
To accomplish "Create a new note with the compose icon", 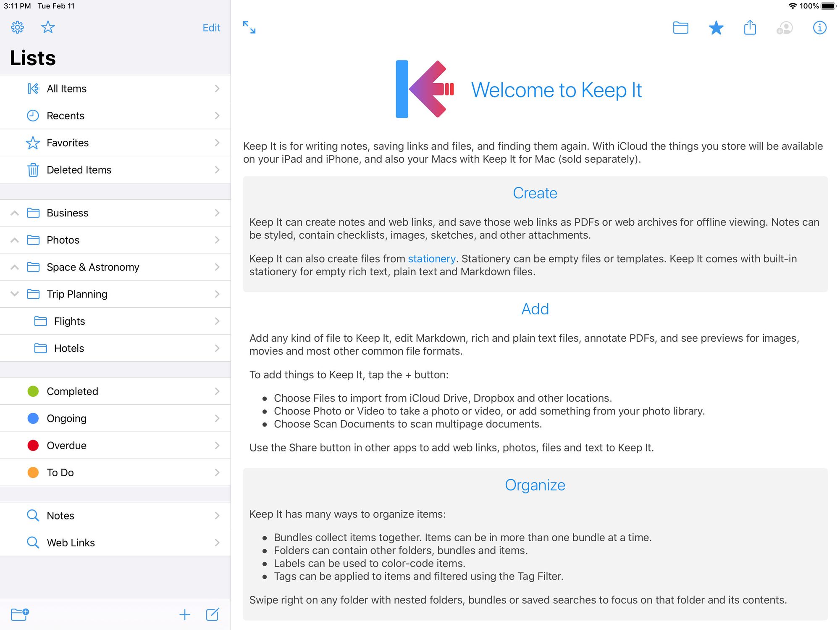I will point(213,614).
